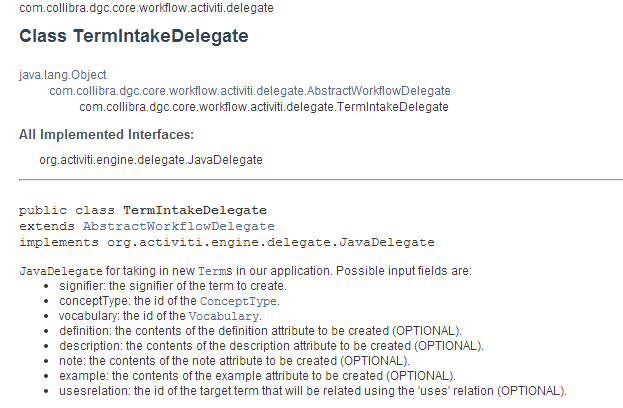Viewport: 623px width, 408px height.
Task: Click the All Implemented Interfaces heading
Action: [106, 135]
